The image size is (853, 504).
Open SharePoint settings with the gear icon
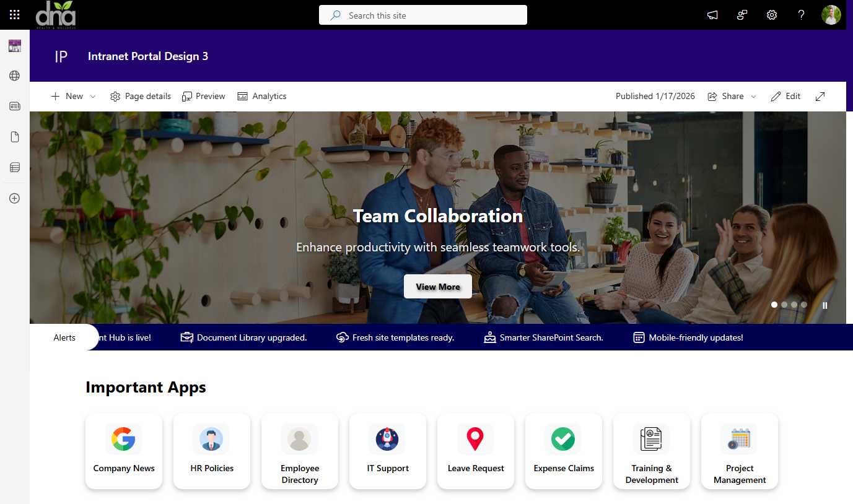tap(771, 14)
